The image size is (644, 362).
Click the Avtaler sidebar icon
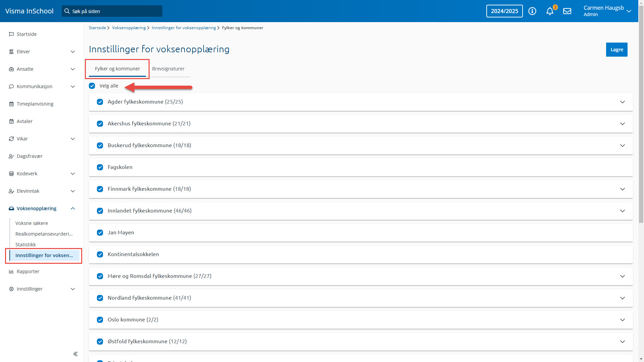pyautogui.click(x=11, y=121)
